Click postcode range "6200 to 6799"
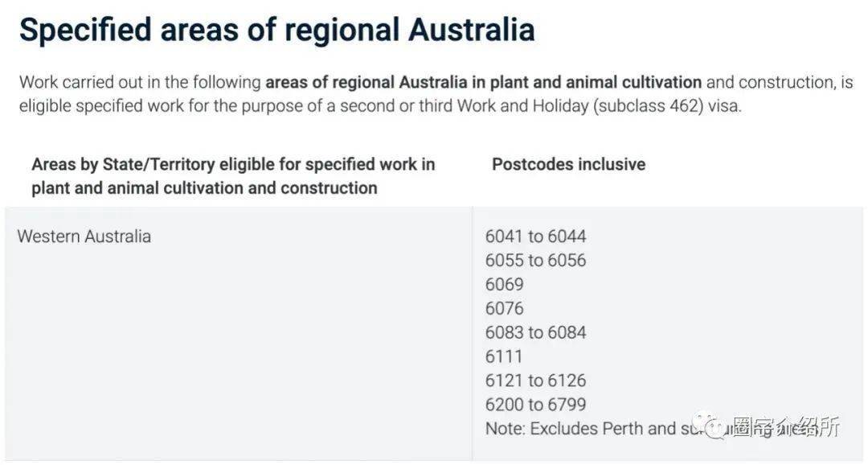868x465 pixels. 535,404
